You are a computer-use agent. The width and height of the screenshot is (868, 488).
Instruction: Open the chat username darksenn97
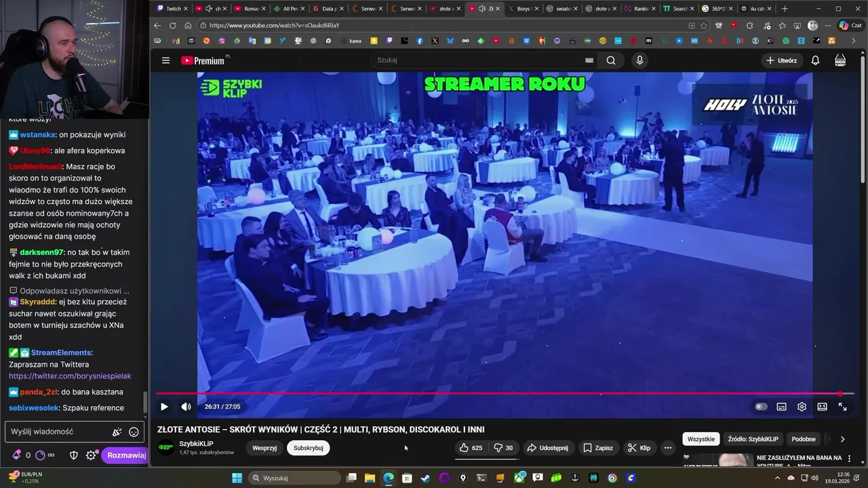pyautogui.click(x=41, y=252)
